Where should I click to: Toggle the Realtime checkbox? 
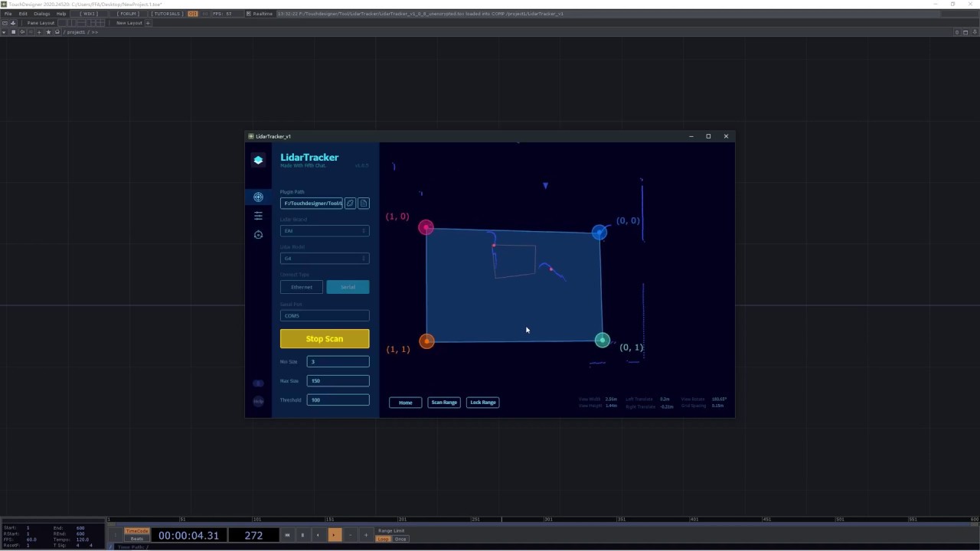[248, 14]
